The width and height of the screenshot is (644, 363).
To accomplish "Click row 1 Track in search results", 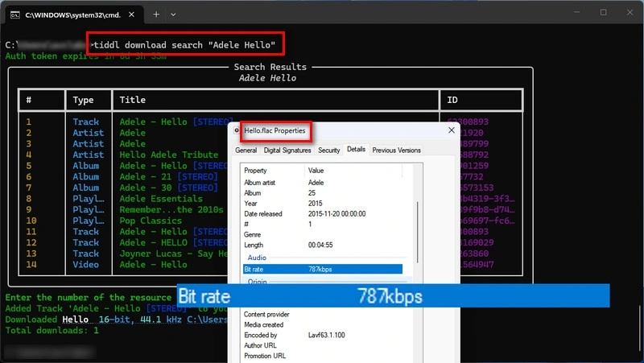I will [86, 122].
